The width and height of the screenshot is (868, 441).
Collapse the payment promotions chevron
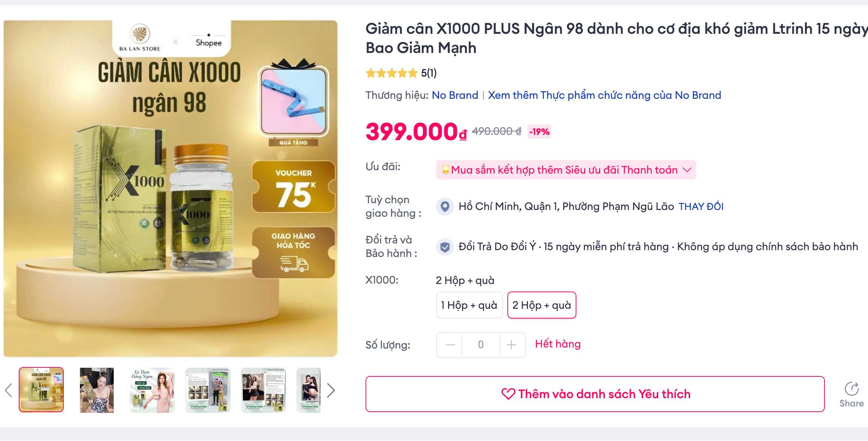click(687, 170)
